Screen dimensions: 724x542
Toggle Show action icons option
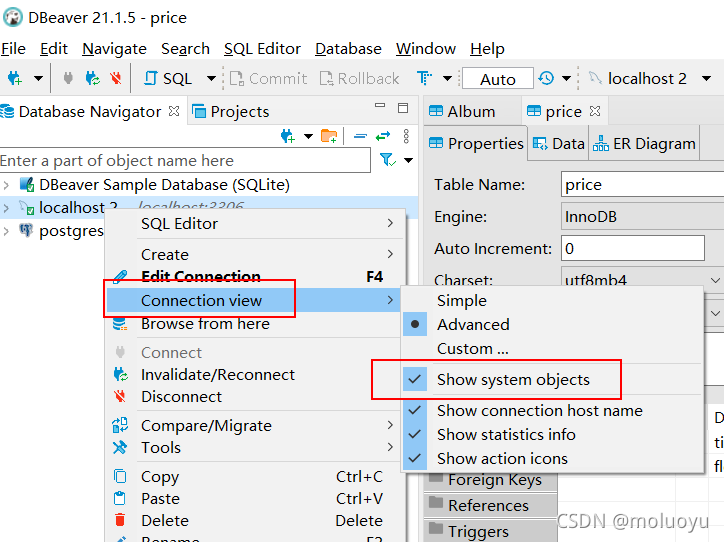coord(553,458)
